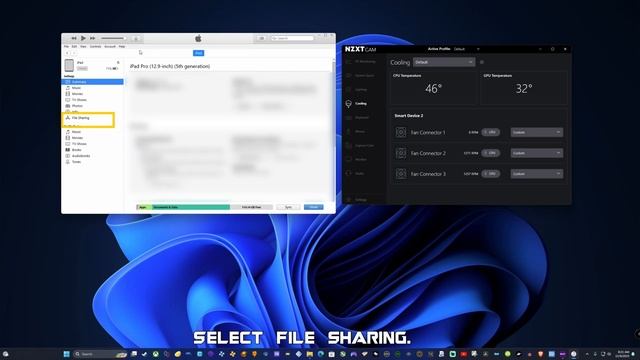Open the Custom dropdown for Fan Connector 2

pos(537,153)
